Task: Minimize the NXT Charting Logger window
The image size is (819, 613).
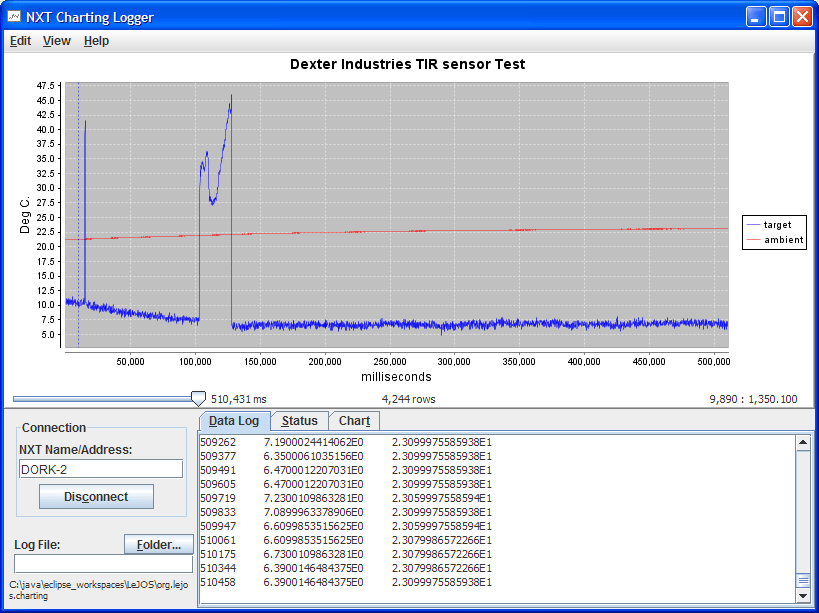Action: click(755, 17)
